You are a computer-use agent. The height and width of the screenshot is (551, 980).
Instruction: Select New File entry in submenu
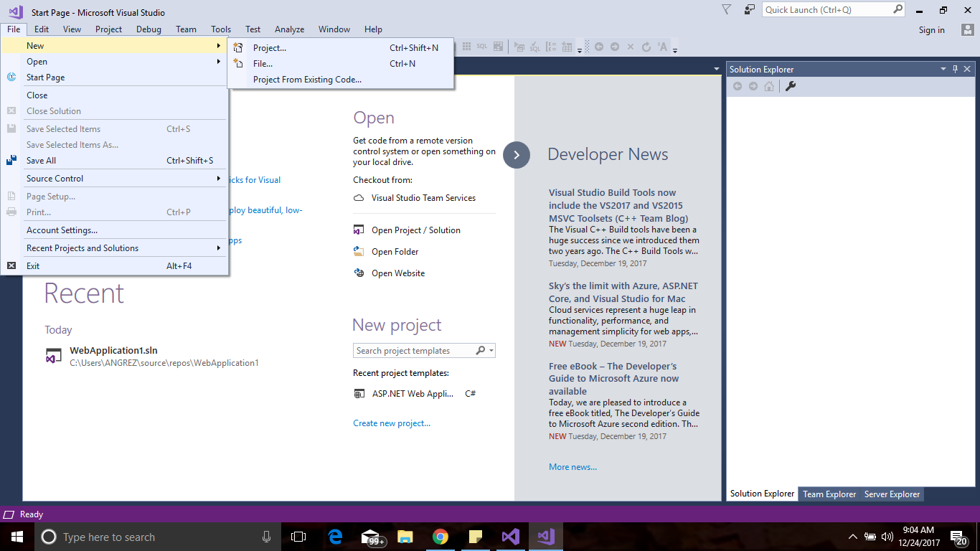pyautogui.click(x=341, y=64)
